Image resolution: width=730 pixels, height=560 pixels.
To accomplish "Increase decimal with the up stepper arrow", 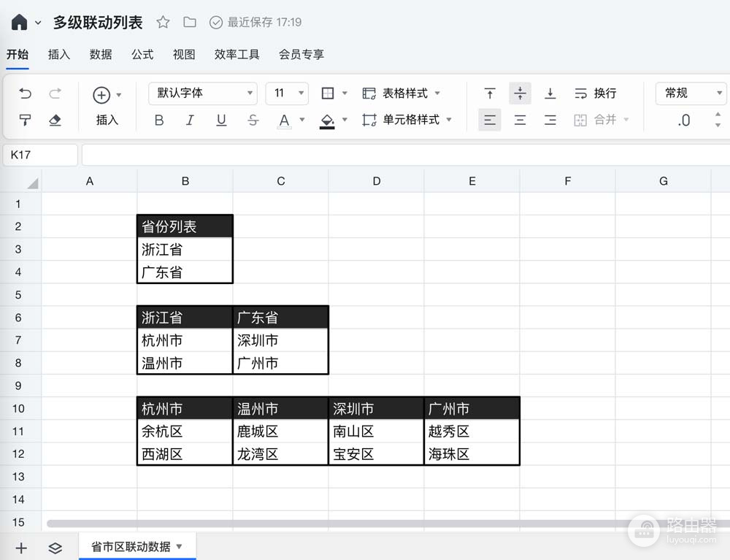I will (718, 115).
